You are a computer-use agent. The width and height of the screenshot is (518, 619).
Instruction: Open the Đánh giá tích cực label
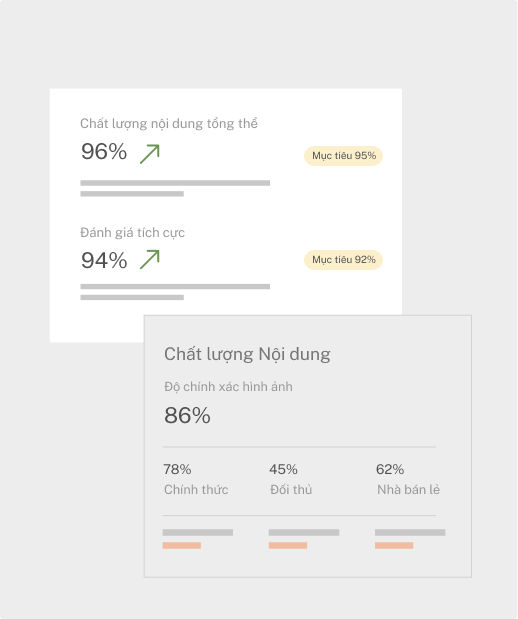[133, 233]
